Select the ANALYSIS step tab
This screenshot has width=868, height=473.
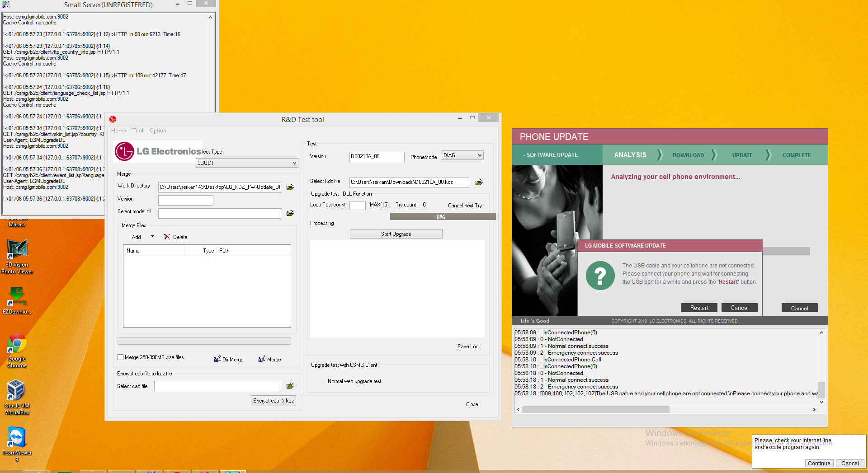(x=630, y=155)
